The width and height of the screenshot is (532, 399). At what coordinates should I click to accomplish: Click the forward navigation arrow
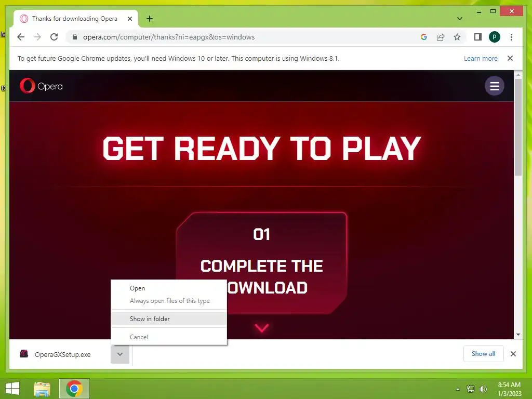point(37,37)
